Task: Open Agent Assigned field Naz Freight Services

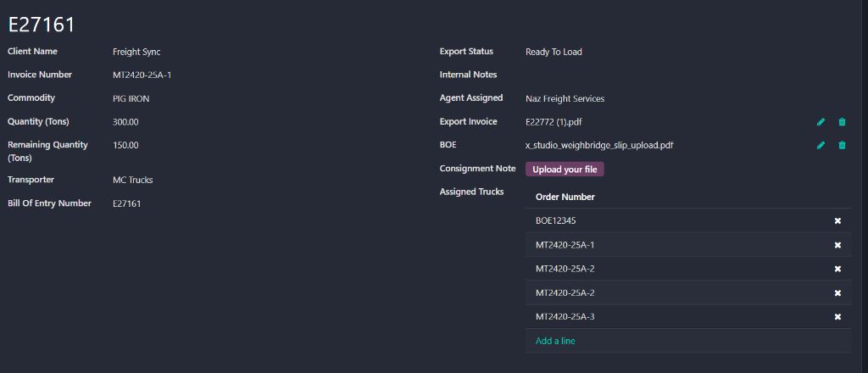Action: tap(565, 99)
